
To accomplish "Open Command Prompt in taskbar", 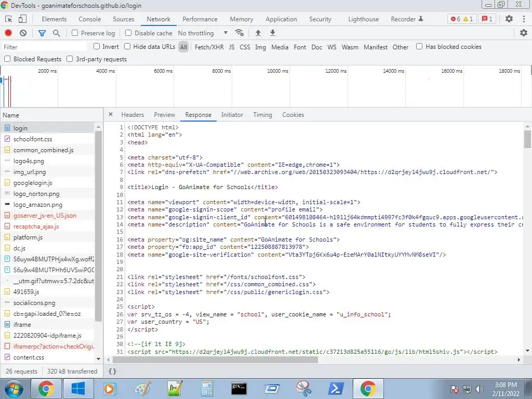I will 239,389.
